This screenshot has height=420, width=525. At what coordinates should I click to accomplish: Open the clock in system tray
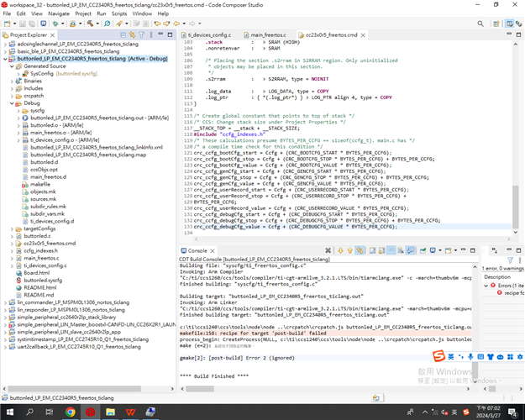pos(488,412)
